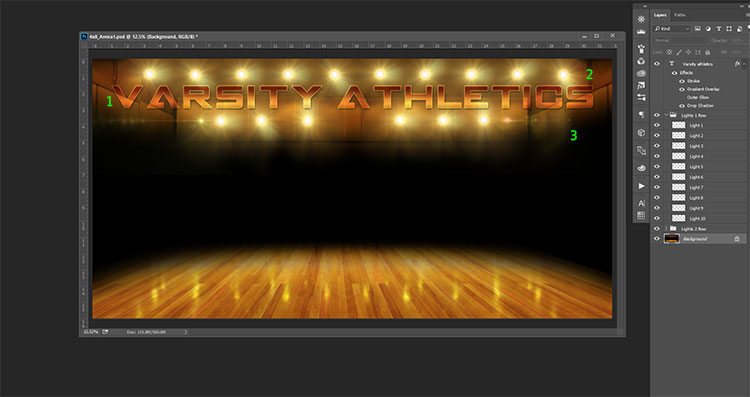Hide the Lights 2 Row group
The image size is (750, 397).
(657, 229)
